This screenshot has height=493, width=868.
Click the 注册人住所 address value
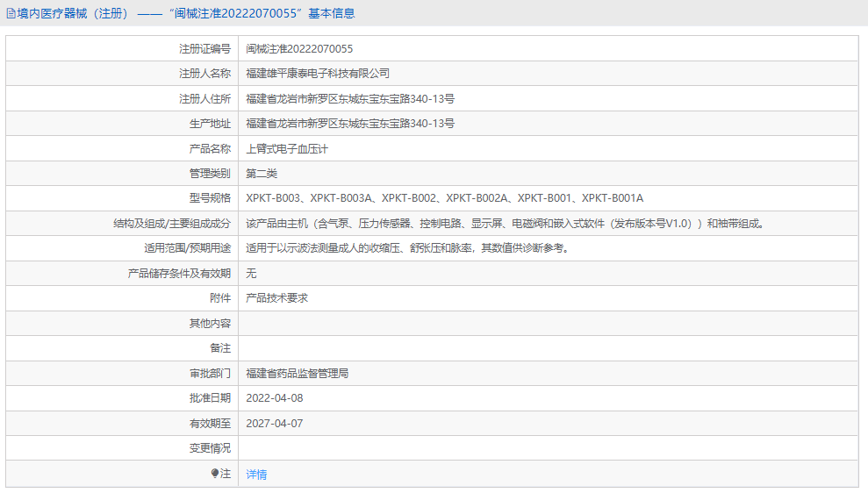(x=350, y=99)
